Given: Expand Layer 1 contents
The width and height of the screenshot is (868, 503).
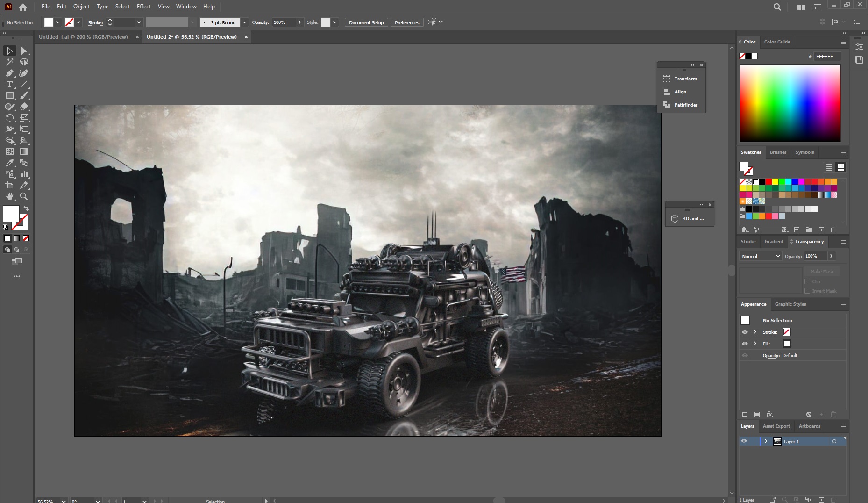Looking at the screenshot, I should click(x=766, y=441).
